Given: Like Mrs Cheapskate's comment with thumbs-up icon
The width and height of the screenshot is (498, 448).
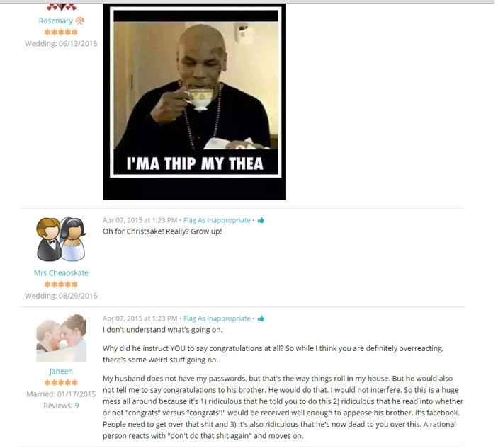Looking at the screenshot, I should [x=261, y=220].
